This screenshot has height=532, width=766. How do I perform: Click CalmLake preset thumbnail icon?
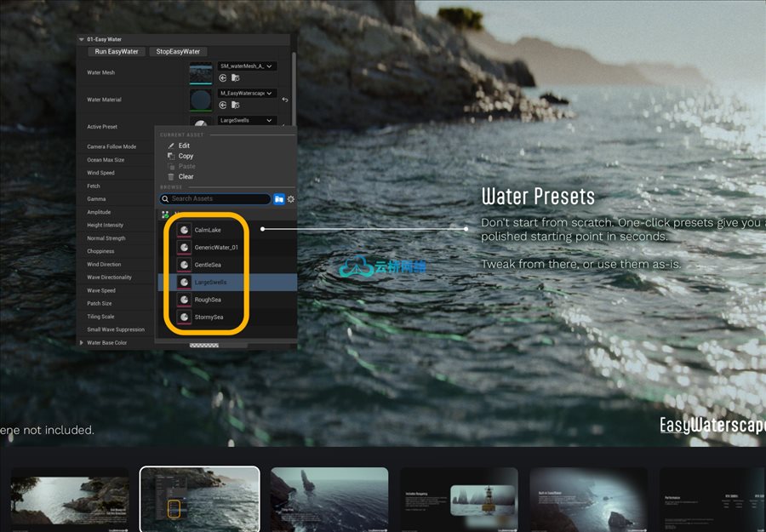point(184,230)
